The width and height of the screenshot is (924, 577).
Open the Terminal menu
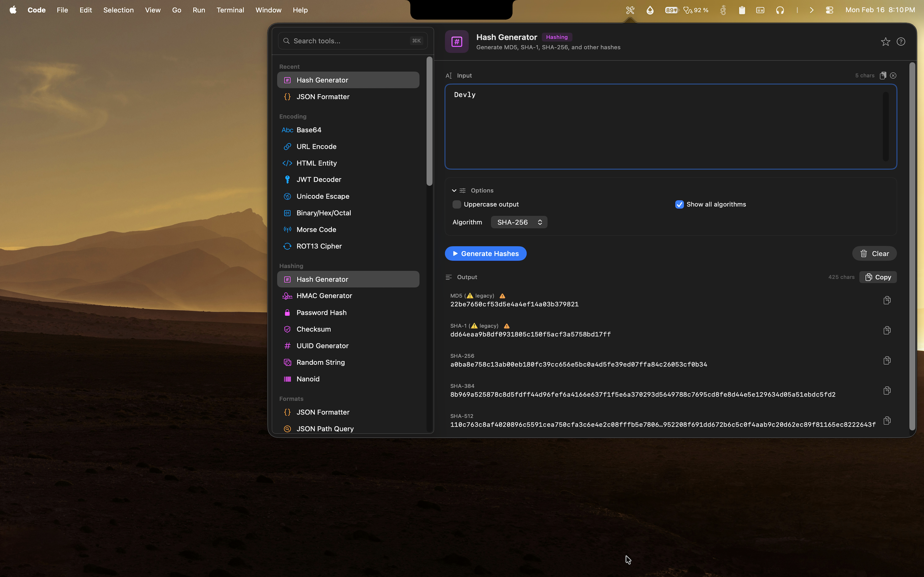pyautogui.click(x=230, y=10)
